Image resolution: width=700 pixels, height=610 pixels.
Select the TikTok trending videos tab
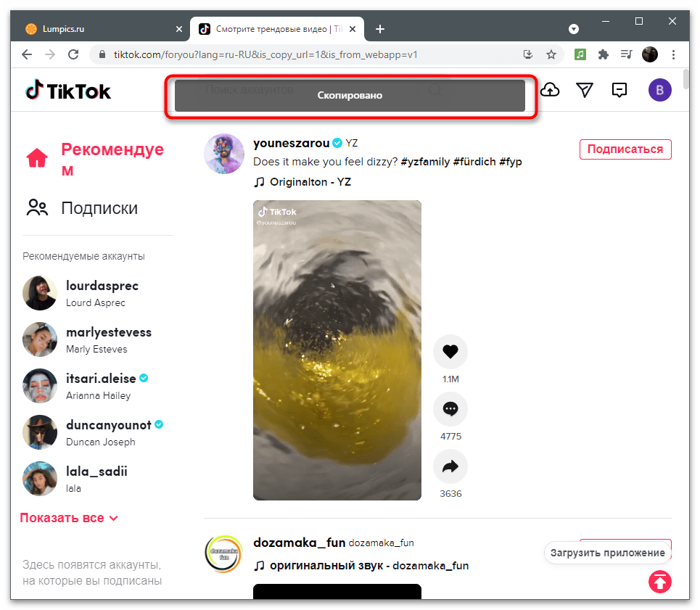[277, 29]
